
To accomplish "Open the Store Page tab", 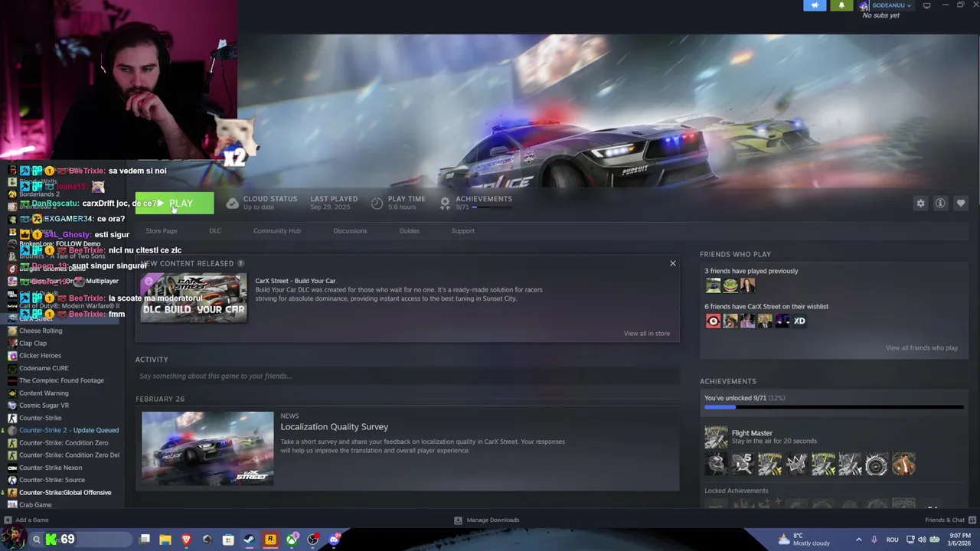I will click(x=161, y=230).
